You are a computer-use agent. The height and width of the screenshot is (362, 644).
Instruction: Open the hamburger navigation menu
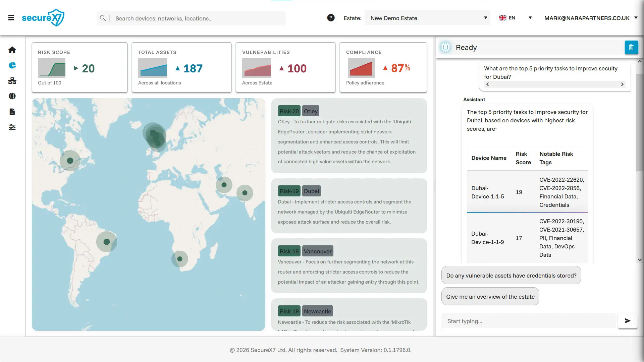click(x=11, y=18)
